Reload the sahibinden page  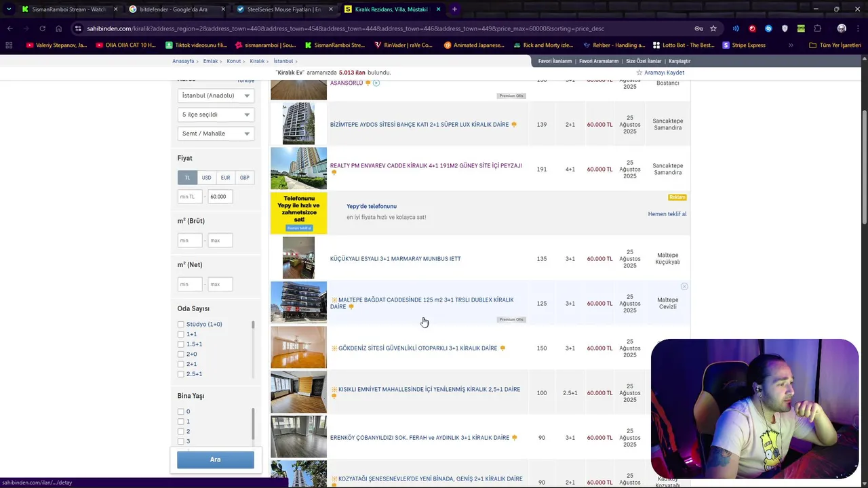pyautogui.click(x=42, y=28)
